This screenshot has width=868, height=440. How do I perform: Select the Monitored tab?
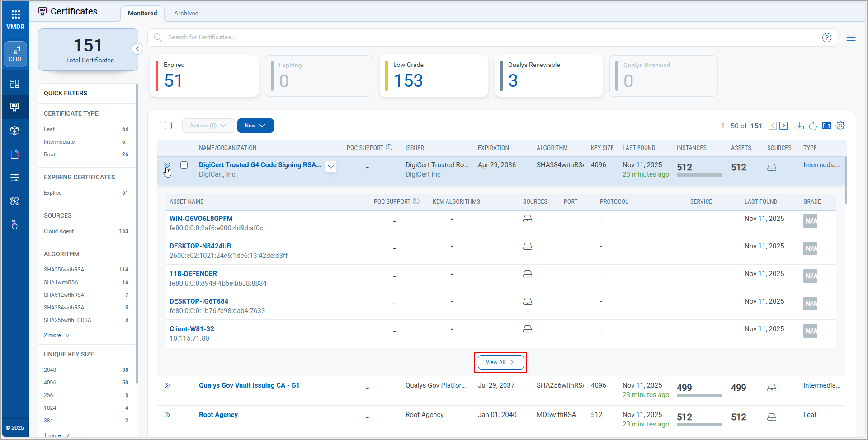point(142,13)
